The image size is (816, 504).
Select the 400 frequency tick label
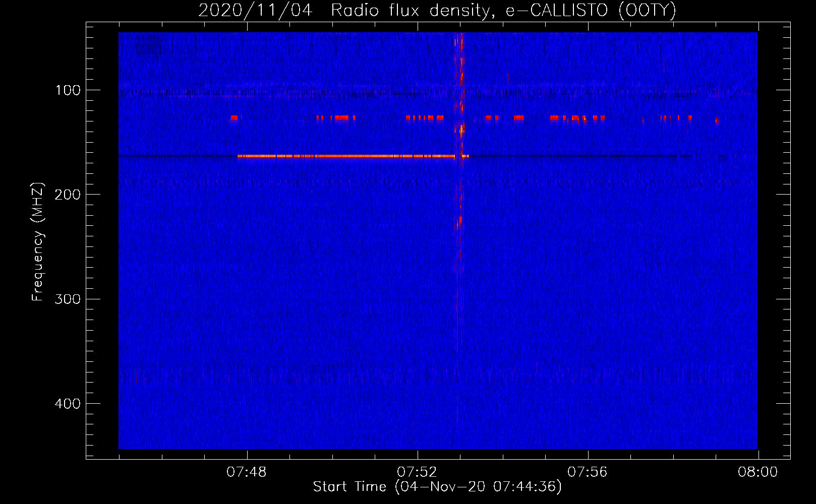68,404
